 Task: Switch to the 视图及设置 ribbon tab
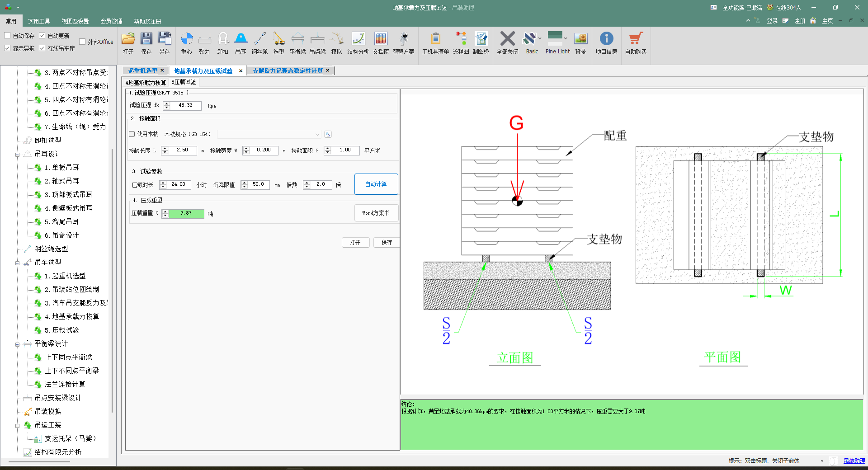pyautogui.click(x=75, y=21)
